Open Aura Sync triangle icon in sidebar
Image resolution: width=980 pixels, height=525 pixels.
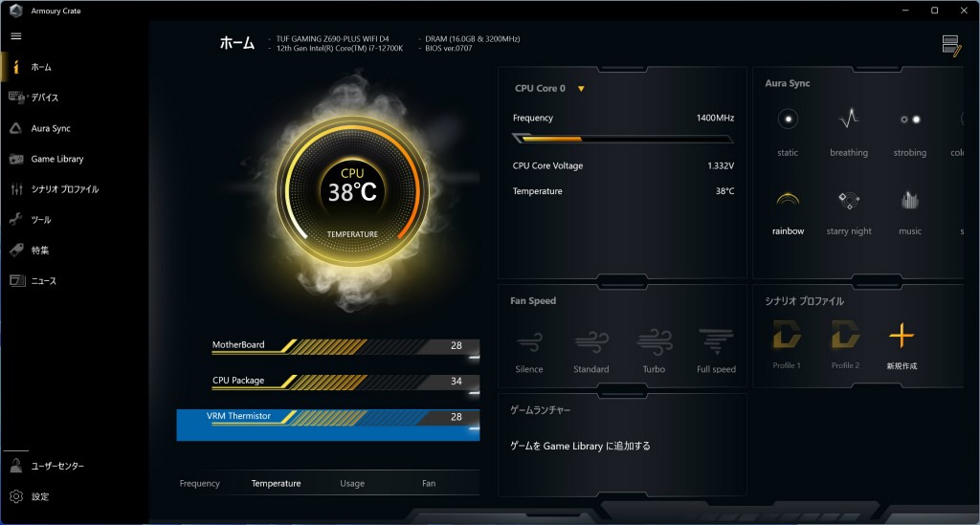pos(16,128)
